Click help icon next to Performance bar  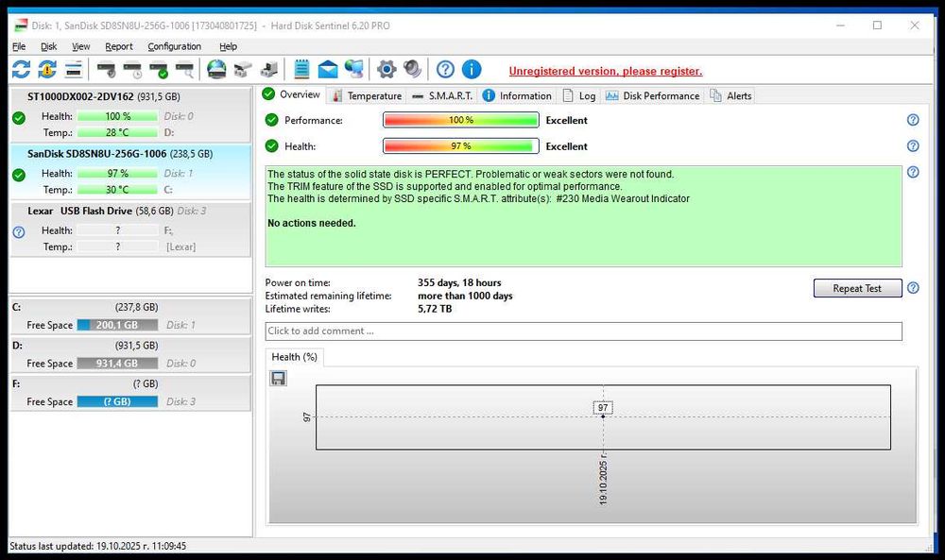coord(913,120)
